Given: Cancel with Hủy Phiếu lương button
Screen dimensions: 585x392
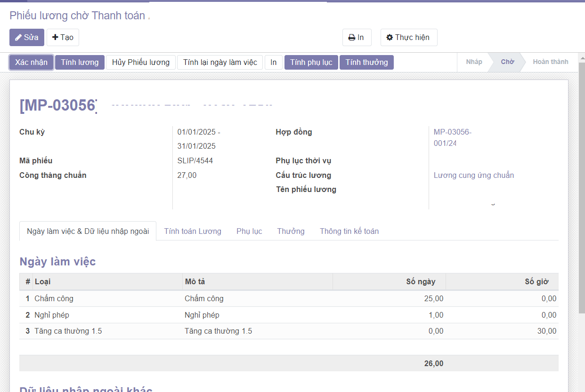Looking at the screenshot, I should pos(140,63).
